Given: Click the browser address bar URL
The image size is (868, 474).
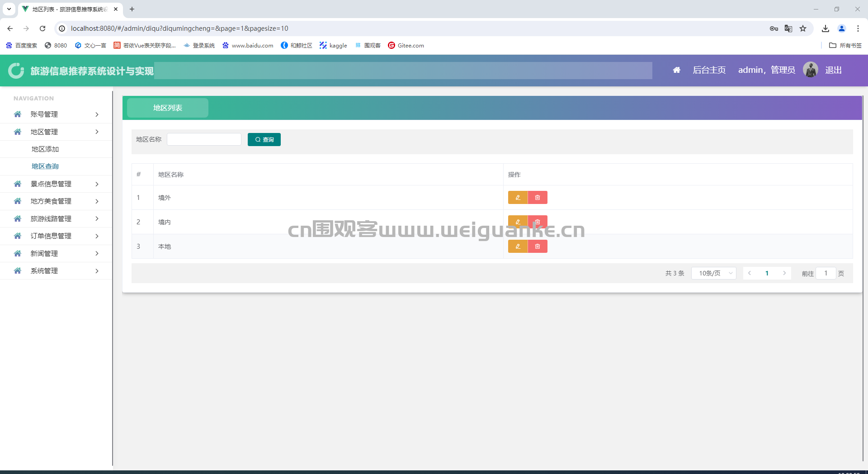Looking at the screenshot, I should click(179, 28).
